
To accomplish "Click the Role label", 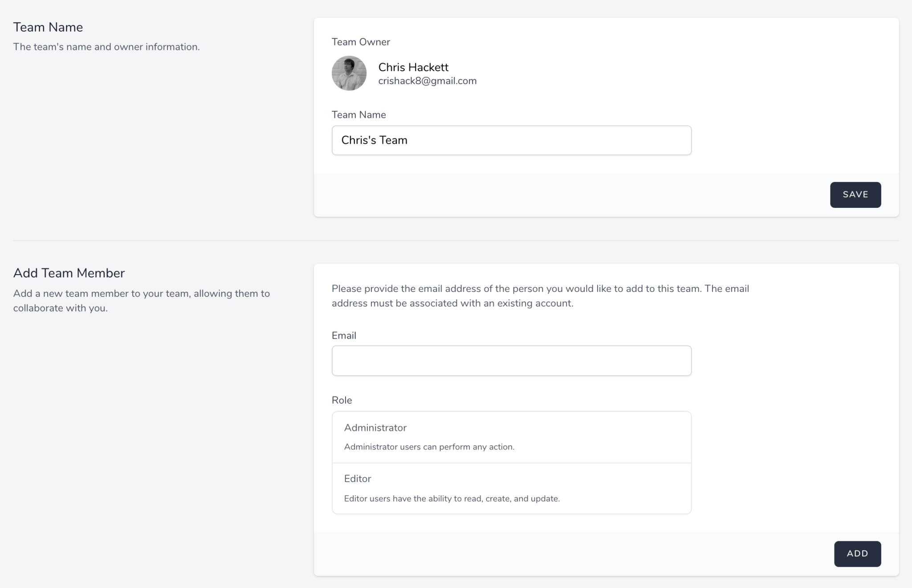I will (x=342, y=400).
